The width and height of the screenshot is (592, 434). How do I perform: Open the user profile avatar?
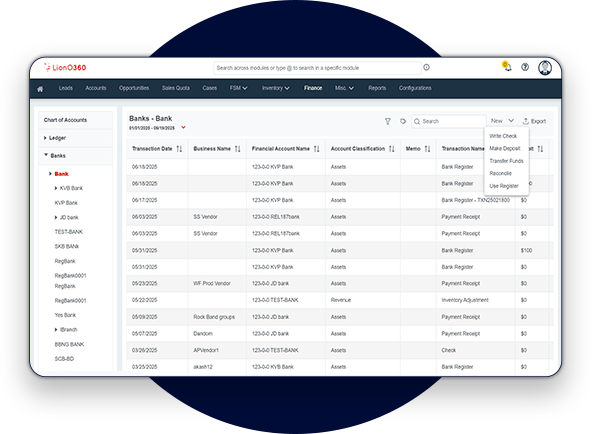(x=545, y=68)
